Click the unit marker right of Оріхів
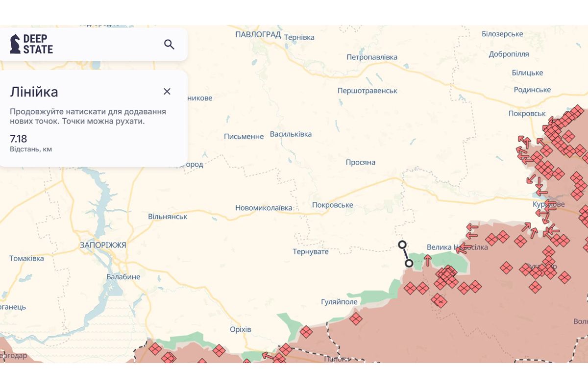The height and width of the screenshot is (392, 588). [x=306, y=332]
